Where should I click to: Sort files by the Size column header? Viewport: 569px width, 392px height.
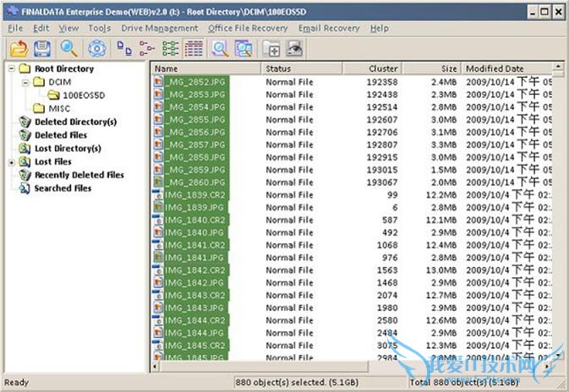point(431,68)
